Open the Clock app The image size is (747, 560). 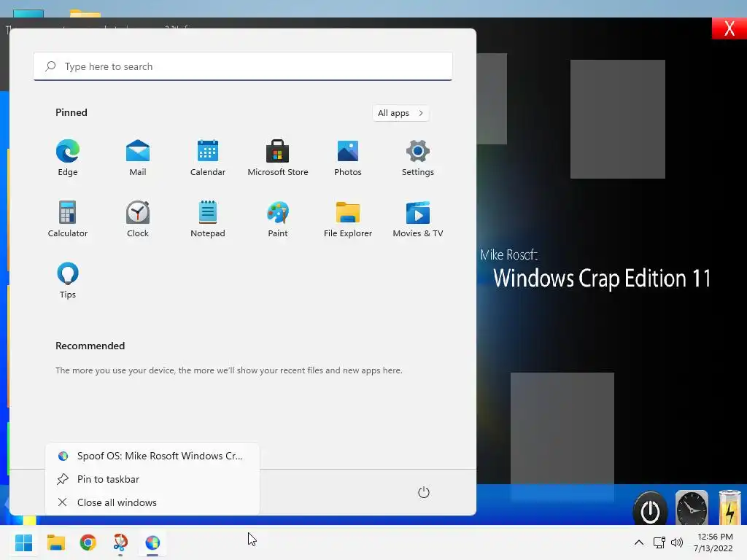138,219
